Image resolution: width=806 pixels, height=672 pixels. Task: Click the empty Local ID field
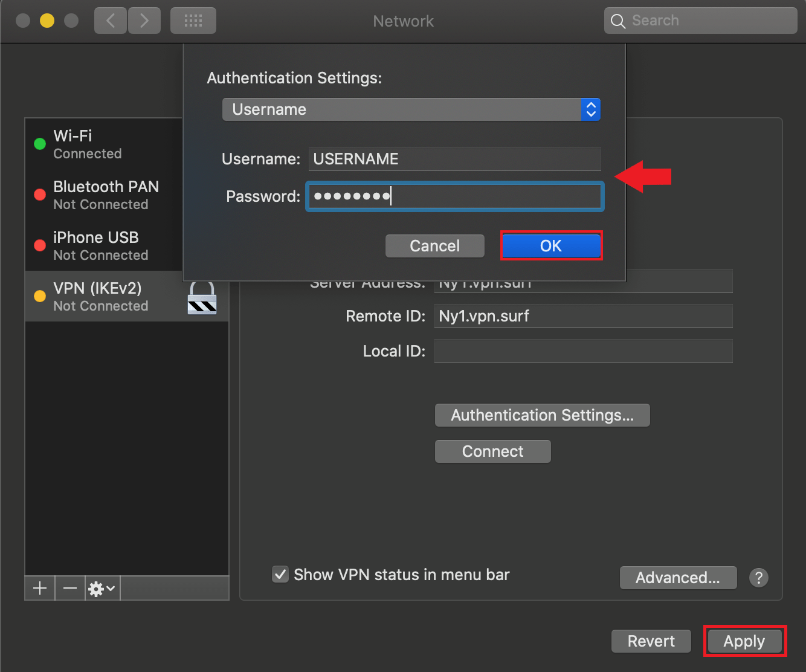pyautogui.click(x=582, y=351)
